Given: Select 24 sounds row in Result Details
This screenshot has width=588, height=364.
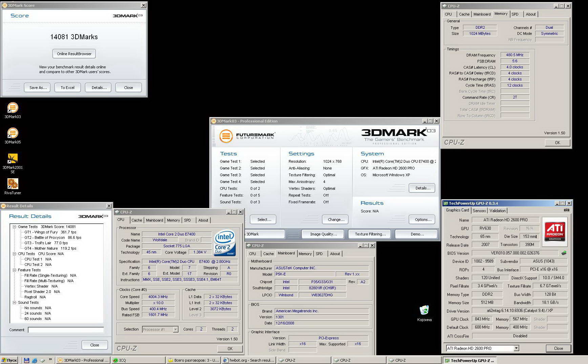Looking at the screenshot, I should tap(38, 313).
